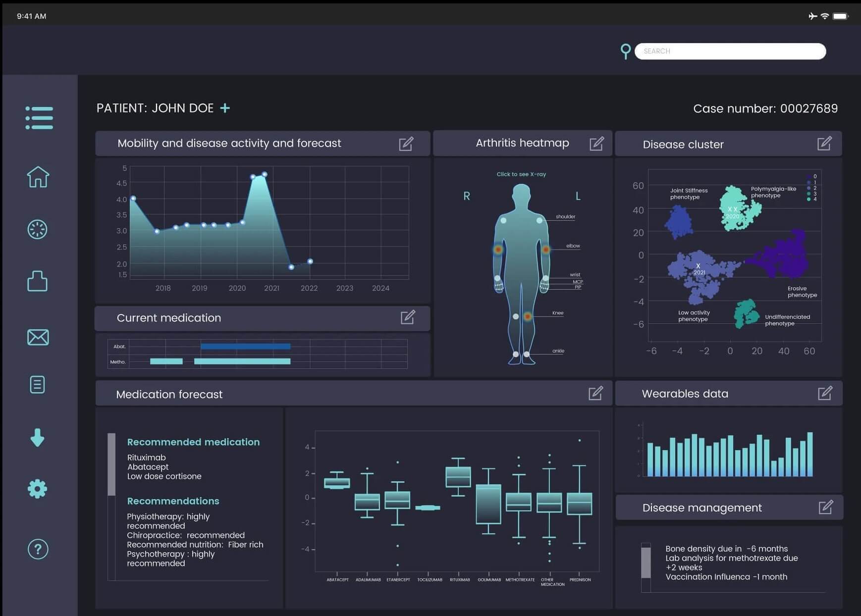The width and height of the screenshot is (861, 616).
Task: Select the Knee label on heatmap
Action: (558, 313)
